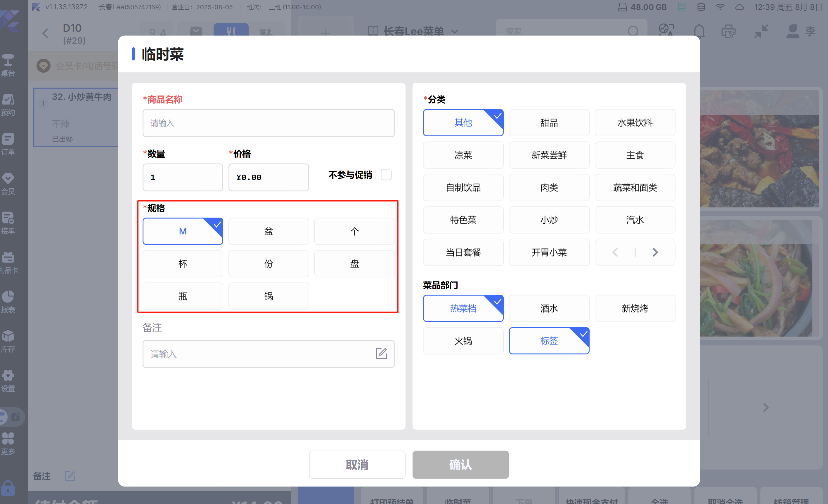Click the edit icon in modal 备注 field
Screen dimensions: 828x504
(381, 353)
